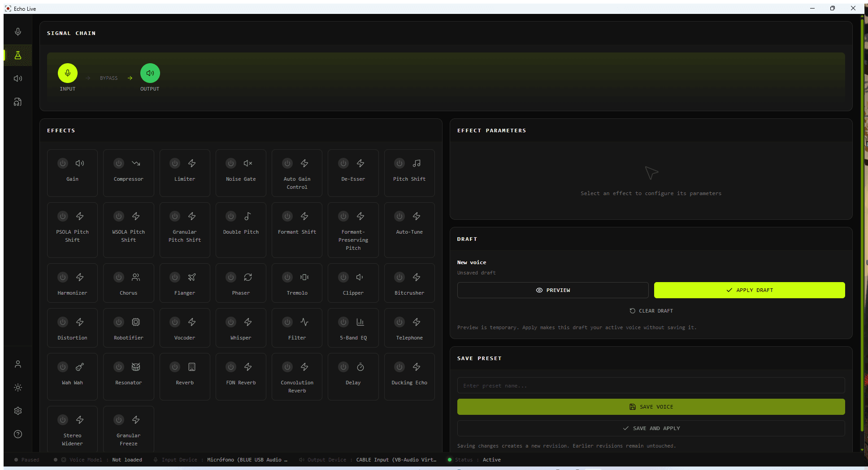Select the Filter waveform icon
The image size is (868, 470).
pos(304,322)
